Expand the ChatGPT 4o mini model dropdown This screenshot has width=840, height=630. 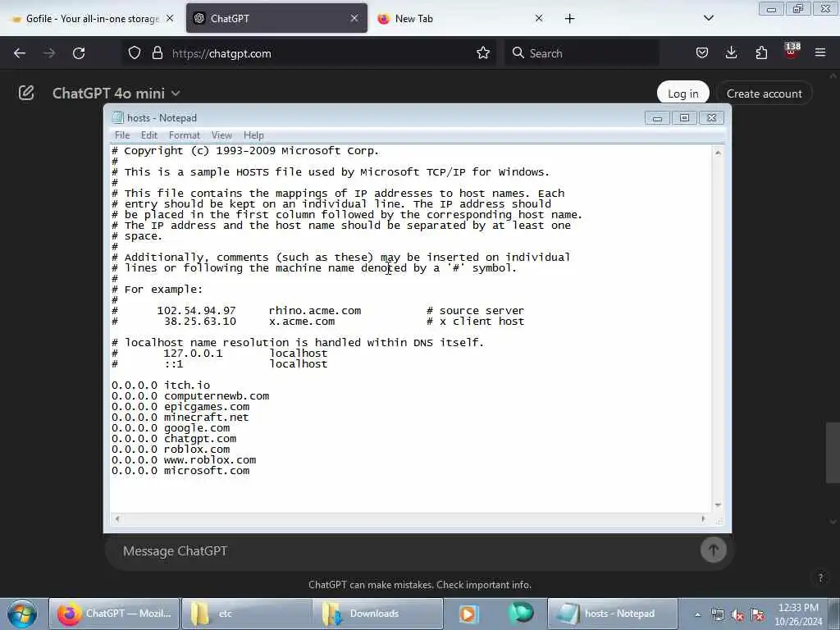[116, 94]
